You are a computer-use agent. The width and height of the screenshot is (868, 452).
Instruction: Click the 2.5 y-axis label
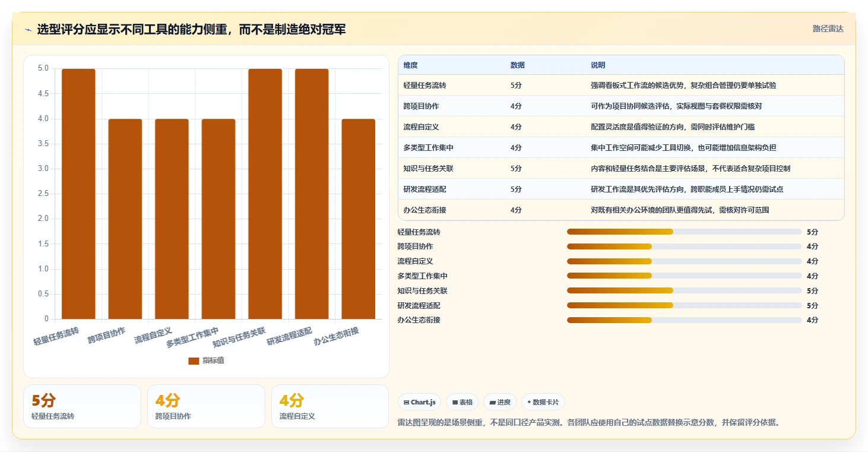tap(43, 194)
